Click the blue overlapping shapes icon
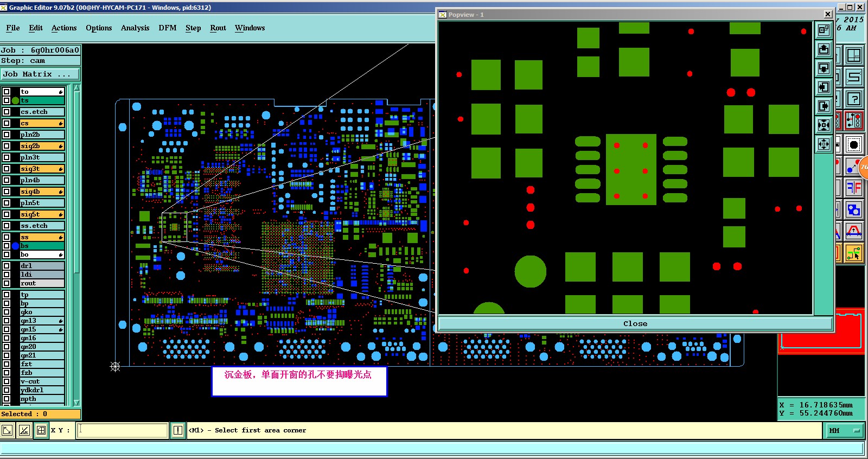Viewport: 868px width, 459px height. [854, 209]
